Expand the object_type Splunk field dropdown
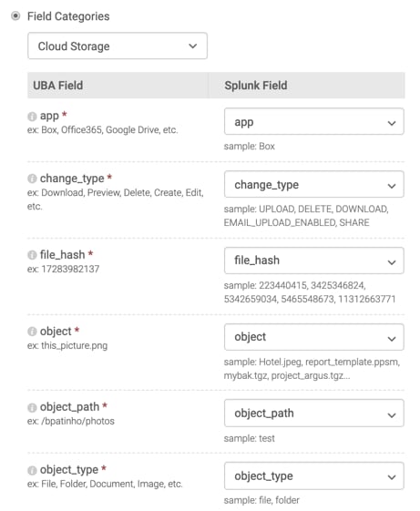Image resolution: width=420 pixels, height=511 pixels. coord(314,476)
